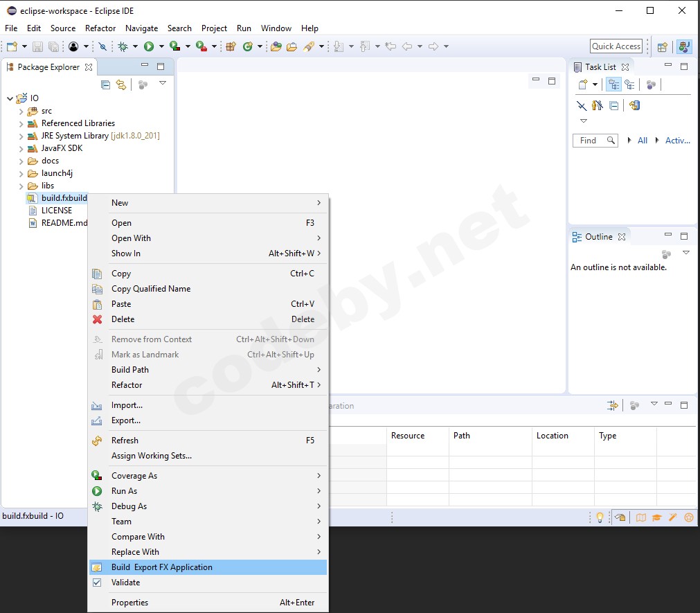The height and width of the screenshot is (613, 700).
Task: Open the Refactor menu in menu bar
Action: tap(100, 28)
